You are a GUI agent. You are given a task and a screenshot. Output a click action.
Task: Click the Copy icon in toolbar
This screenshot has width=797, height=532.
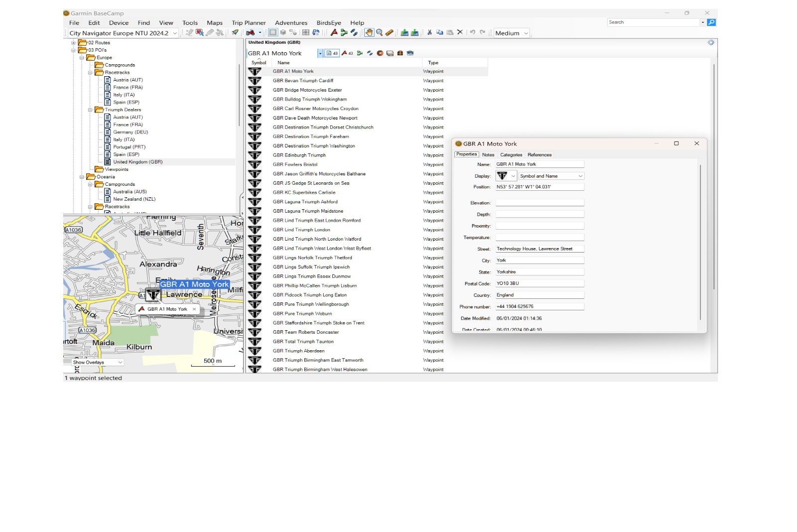click(440, 33)
